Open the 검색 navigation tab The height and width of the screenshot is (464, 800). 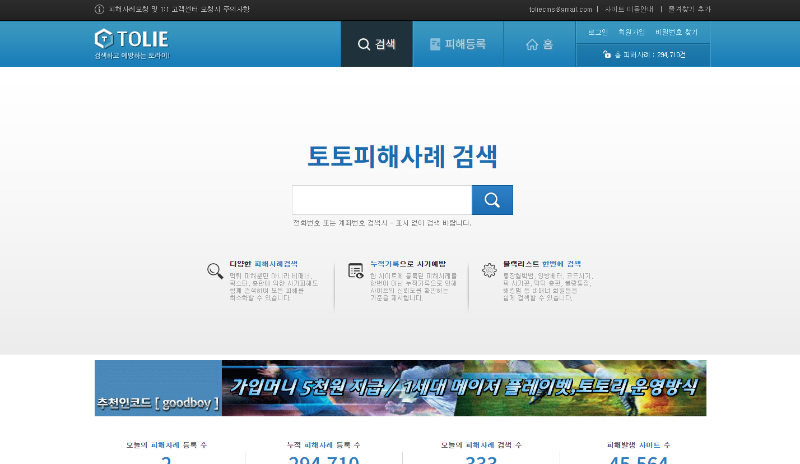[x=377, y=44]
